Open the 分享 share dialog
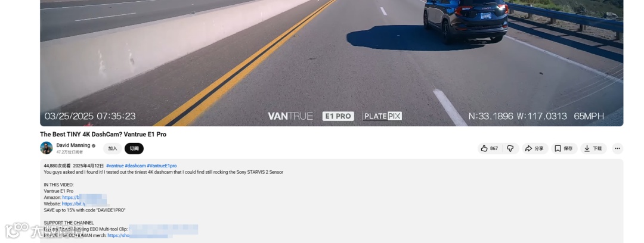Viewport: 644px width, 243px height. tap(535, 148)
